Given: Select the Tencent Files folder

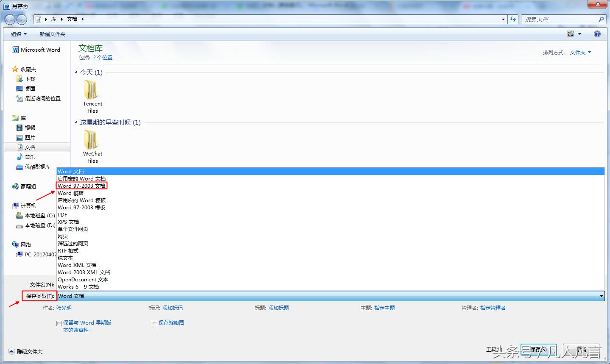Looking at the screenshot, I should click(x=92, y=97).
